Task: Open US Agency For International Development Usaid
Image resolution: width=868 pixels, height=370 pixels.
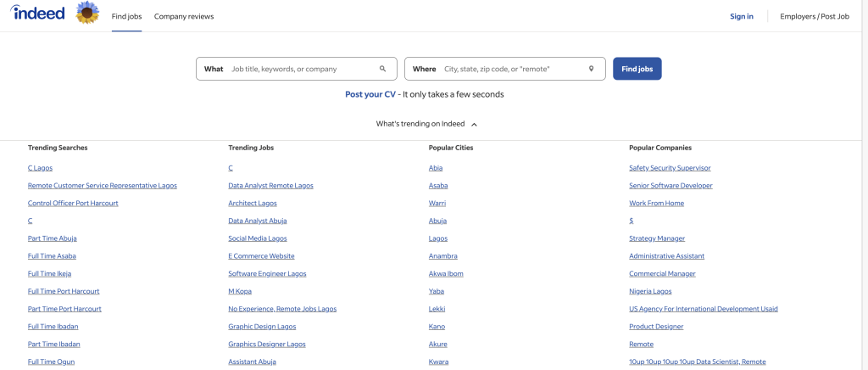Action: (x=704, y=309)
